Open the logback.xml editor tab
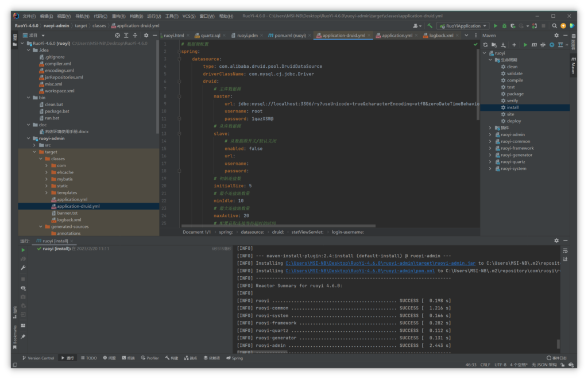The width and height of the screenshot is (588, 379). pyautogui.click(x=441, y=35)
